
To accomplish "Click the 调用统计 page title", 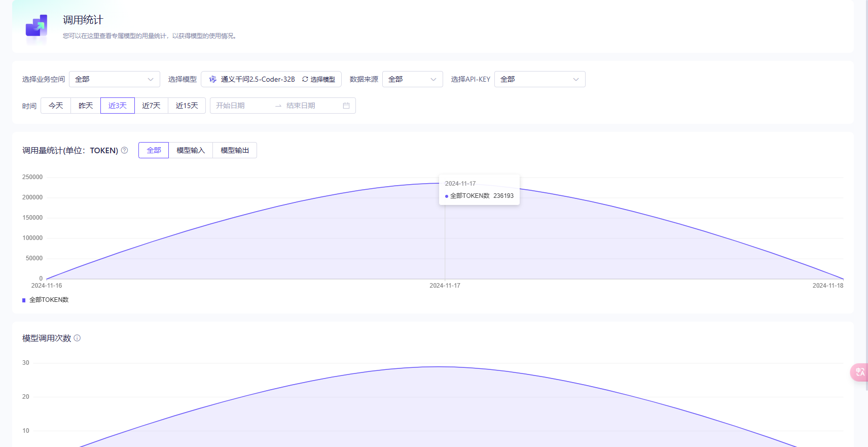I will click(83, 20).
